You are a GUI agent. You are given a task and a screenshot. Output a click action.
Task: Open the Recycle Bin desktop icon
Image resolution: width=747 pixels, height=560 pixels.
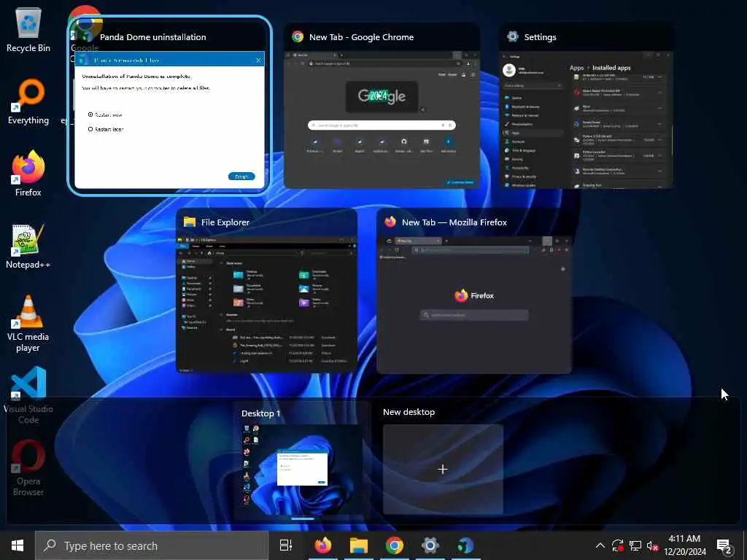[x=28, y=29]
